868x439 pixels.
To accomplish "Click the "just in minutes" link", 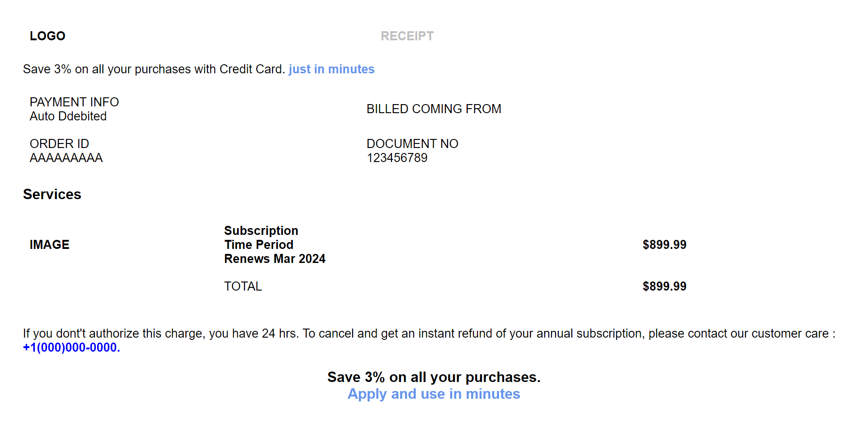I will [x=331, y=69].
